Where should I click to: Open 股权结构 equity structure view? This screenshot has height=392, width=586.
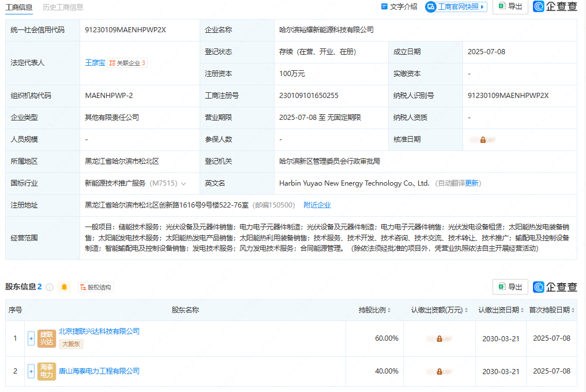tap(96, 287)
